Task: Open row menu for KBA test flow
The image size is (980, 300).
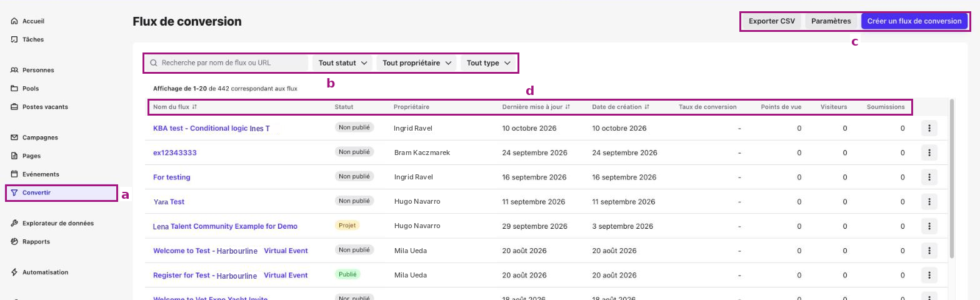Action: tap(929, 128)
